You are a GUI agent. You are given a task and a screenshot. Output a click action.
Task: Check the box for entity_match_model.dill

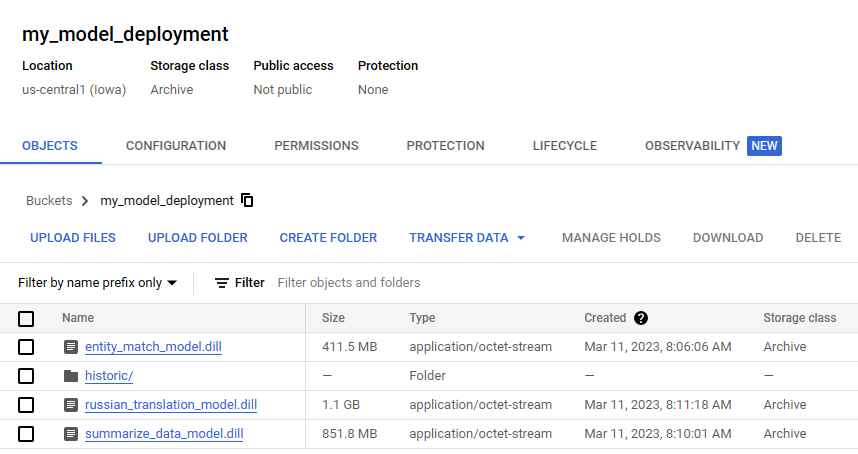click(x=26, y=347)
